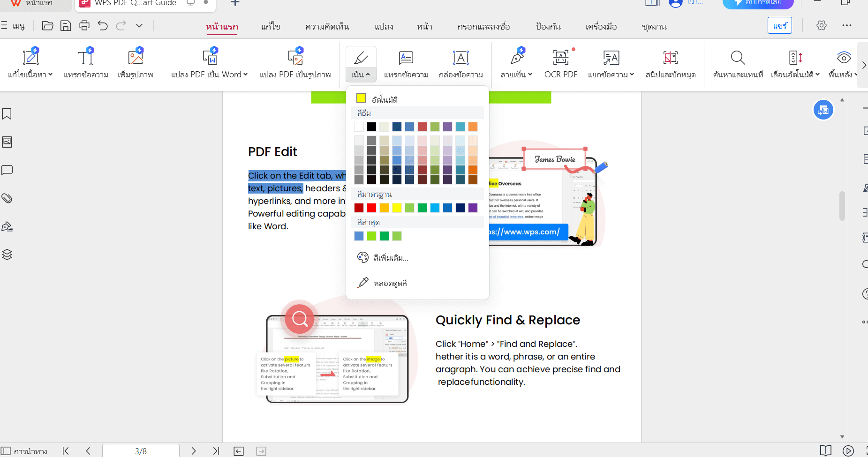Expand the Convert PDF to Word dropdown
This screenshot has height=457, width=868.
coord(245,75)
